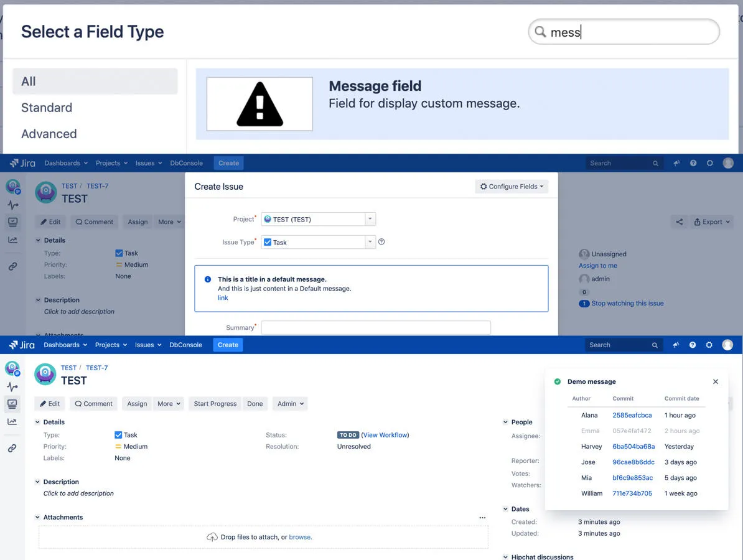The width and height of the screenshot is (743, 560).
Task: Click the View Workflow link
Action: click(x=385, y=435)
